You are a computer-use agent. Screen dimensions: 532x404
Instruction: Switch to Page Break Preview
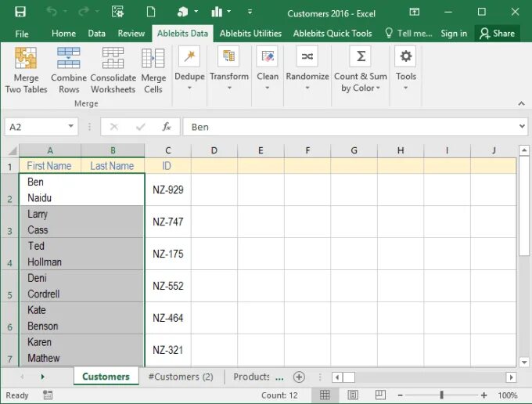[x=380, y=395]
